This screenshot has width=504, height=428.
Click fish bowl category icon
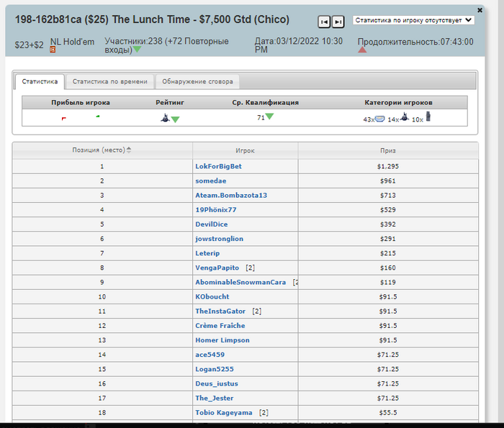point(380,119)
